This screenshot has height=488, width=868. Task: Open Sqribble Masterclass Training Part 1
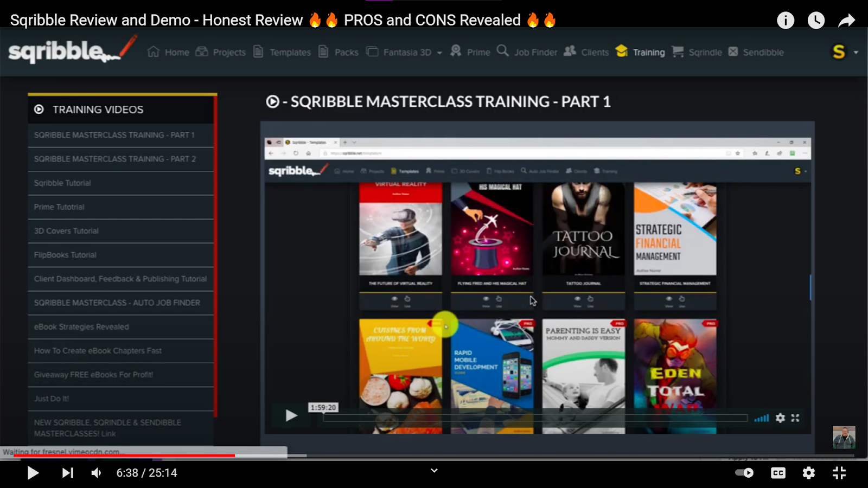pyautogui.click(x=121, y=135)
